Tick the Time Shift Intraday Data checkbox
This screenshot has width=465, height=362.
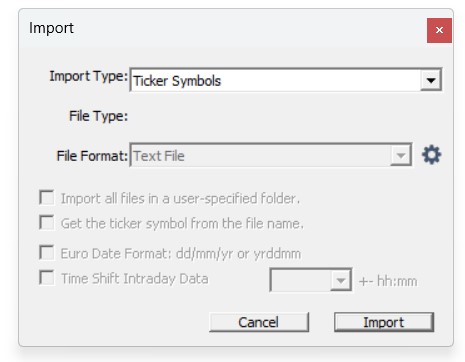click(x=47, y=277)
